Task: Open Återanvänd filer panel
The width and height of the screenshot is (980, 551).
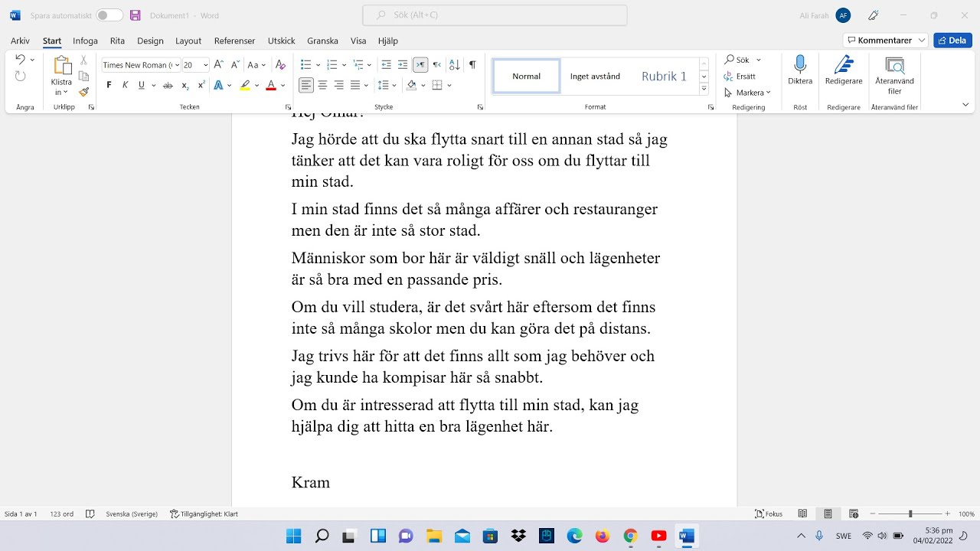Action: point(894,75)
